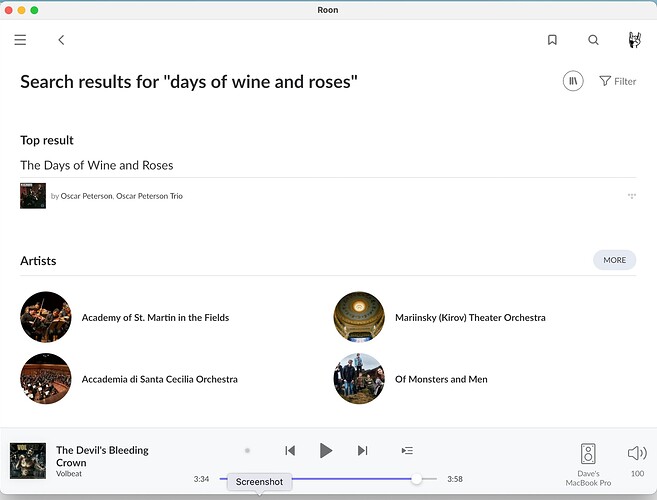Image resolution: width=657 pixels, height=500 pixels.
Task: Select Of Monsters and Men name
Action: [441, 379]
